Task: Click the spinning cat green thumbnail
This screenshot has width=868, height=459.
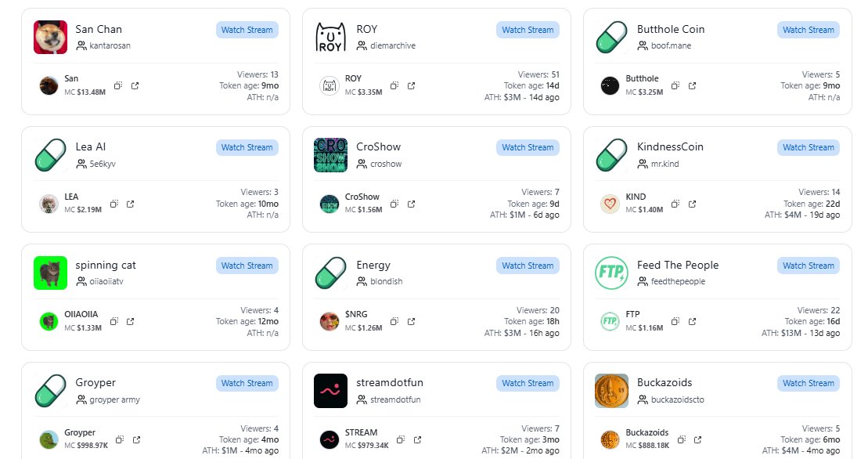Action: pyautogui.click(x=51, y=273)
